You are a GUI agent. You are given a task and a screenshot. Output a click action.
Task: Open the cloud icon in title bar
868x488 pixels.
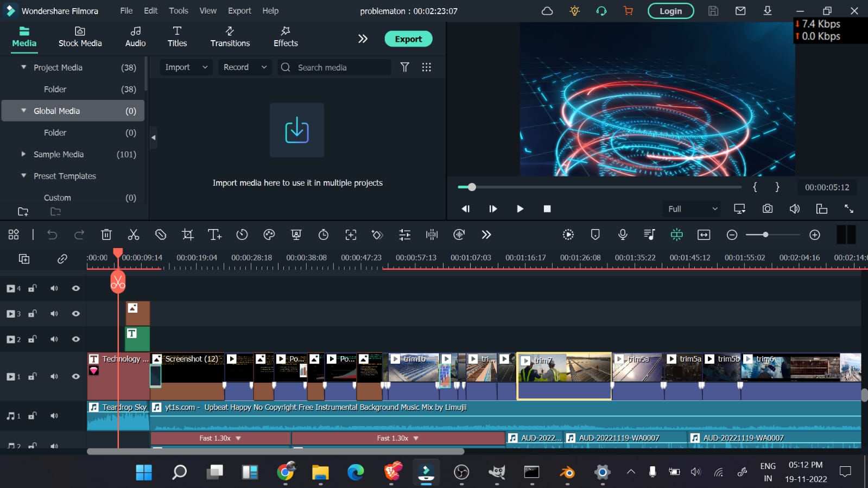click(x=547, y=11)
